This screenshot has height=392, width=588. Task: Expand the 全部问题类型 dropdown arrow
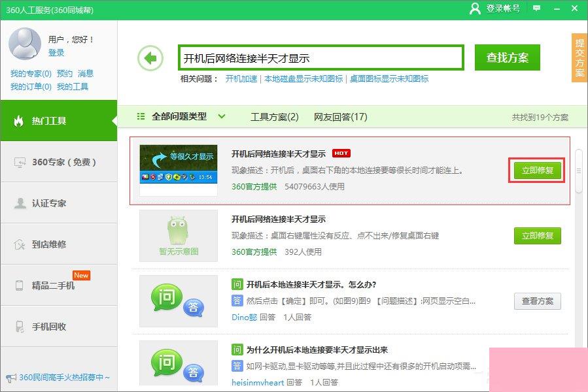click(x=222, y=116)
